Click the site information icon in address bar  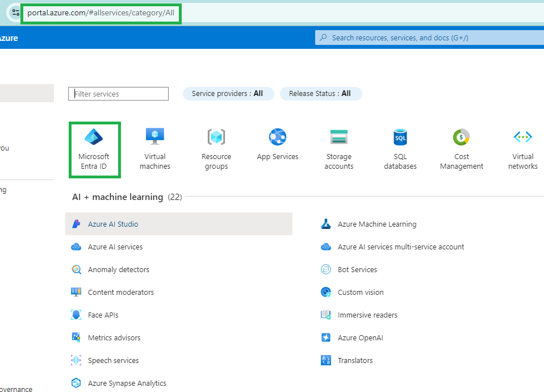pyautogui.click(x=15, y=13)
